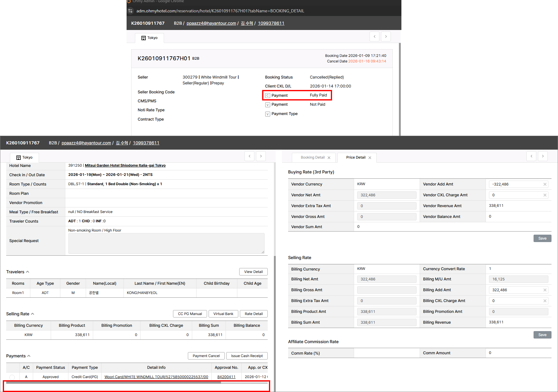558x392 pixels.
Task: Clear the Vendor Add Amt field
Action: (545, 184)
